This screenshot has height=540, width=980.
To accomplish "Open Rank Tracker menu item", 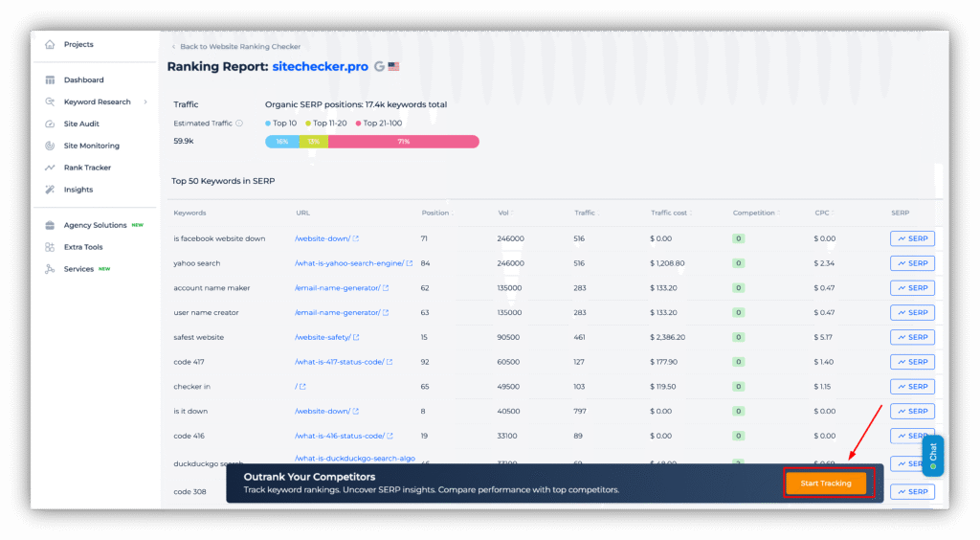I will coord(87,168).
